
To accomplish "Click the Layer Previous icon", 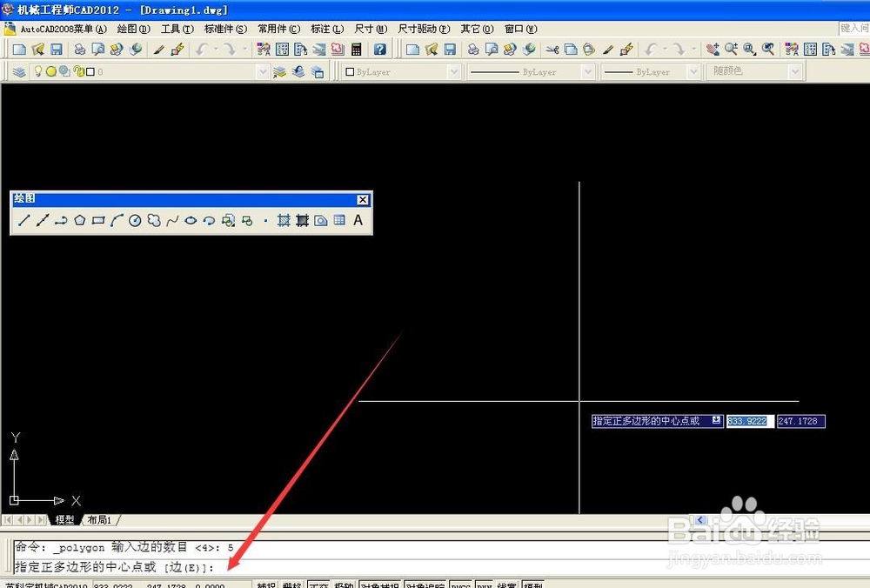I will coord(298,71).
